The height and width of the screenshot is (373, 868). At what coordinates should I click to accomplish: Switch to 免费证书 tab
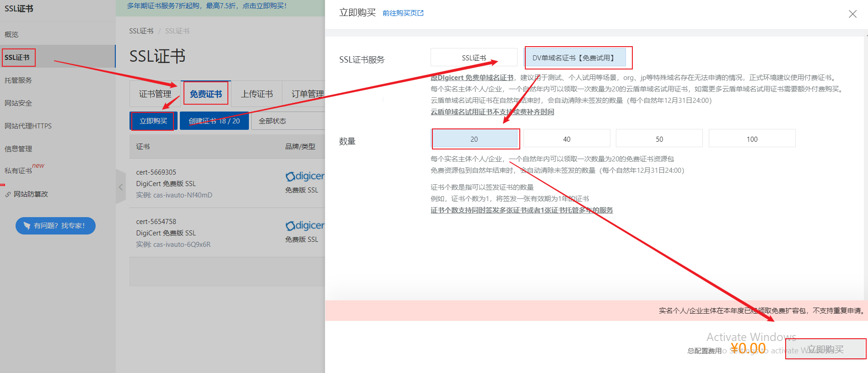point(206,94)
